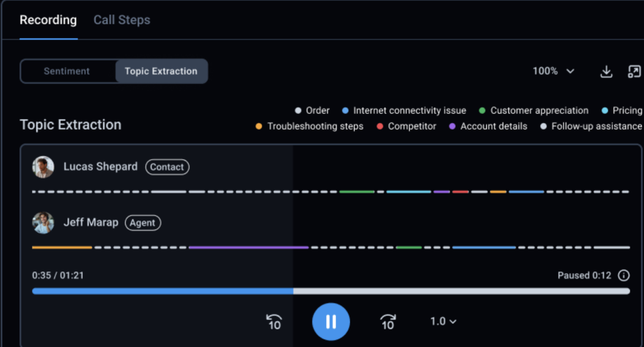Pause the call recording playback

click(x=331, y=321)
